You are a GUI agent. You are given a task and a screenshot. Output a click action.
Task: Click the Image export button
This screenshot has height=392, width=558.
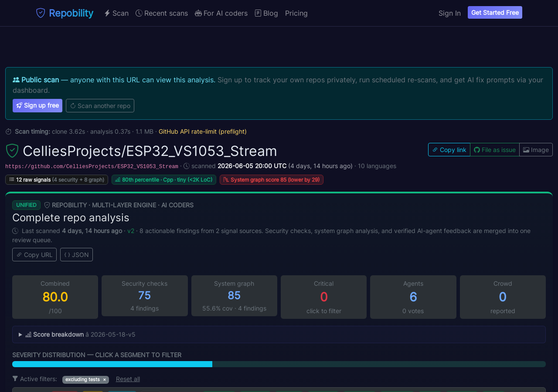(536, 149)
